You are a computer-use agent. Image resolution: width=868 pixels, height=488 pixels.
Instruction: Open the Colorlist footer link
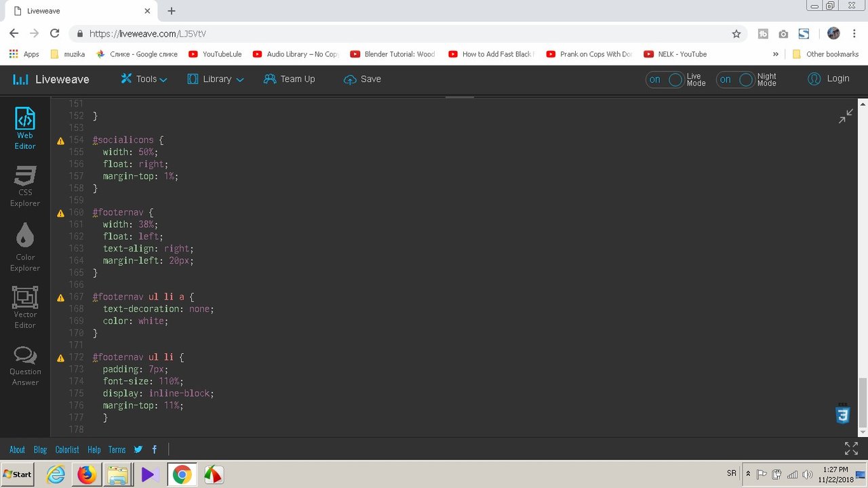67,449
